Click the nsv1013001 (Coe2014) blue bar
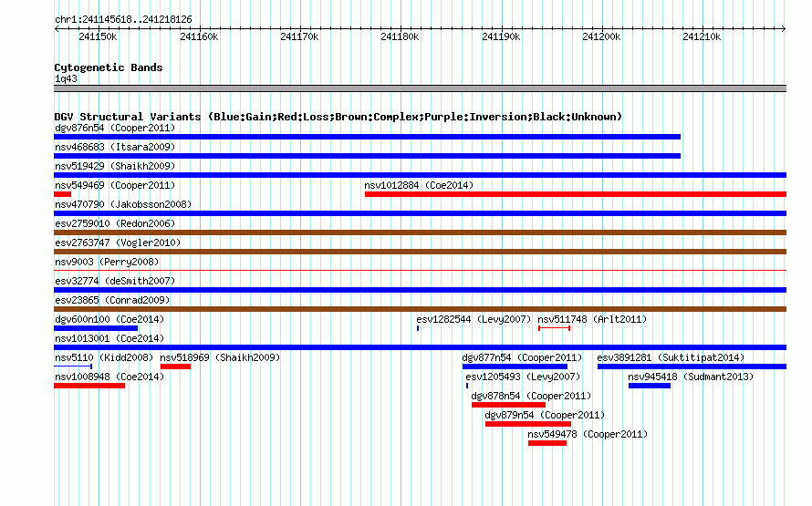 (420, 347)
